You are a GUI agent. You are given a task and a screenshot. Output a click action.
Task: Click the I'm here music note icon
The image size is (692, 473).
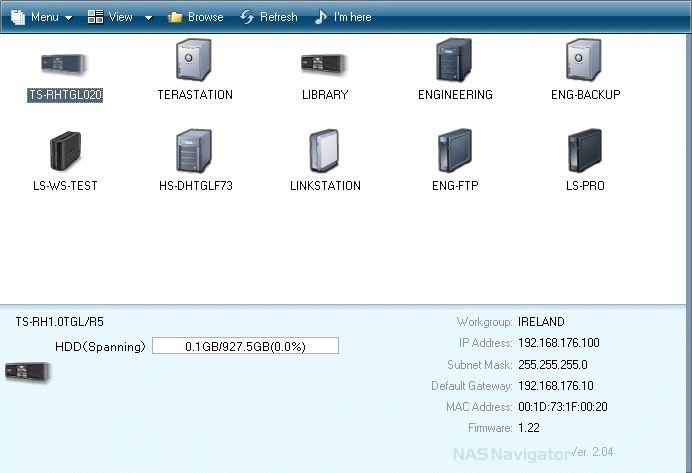[321, 17]
